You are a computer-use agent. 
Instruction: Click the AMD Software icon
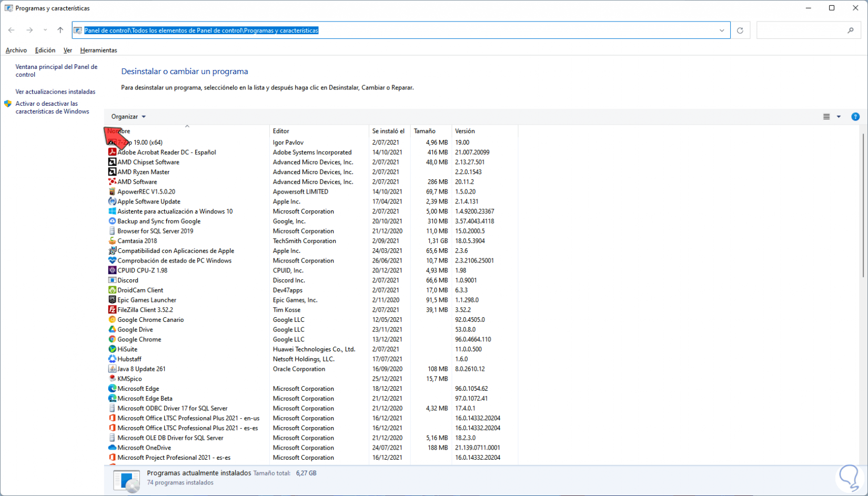tap(112, 182)
